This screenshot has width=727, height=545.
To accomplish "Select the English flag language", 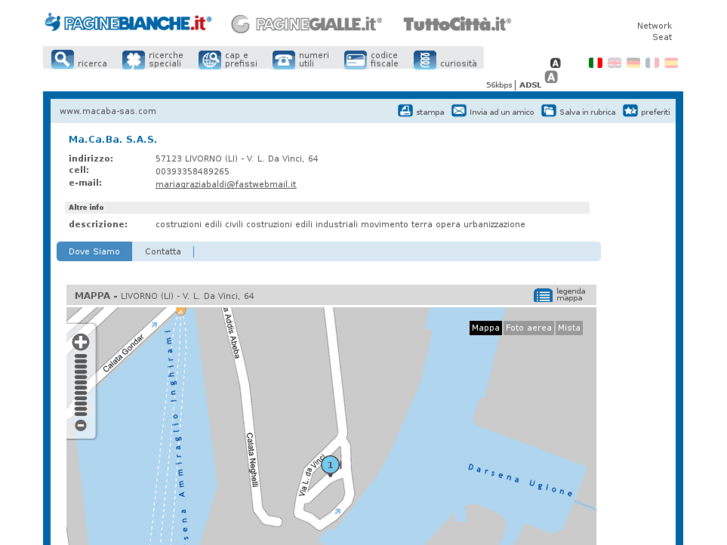I will click(614, 63).
